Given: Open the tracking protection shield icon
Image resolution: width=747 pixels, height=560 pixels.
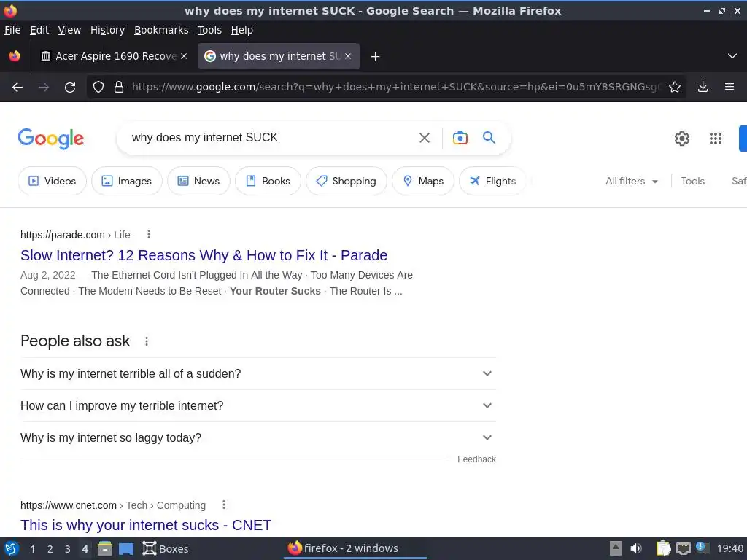Looking at the screenshot, I should coord(98,87).
